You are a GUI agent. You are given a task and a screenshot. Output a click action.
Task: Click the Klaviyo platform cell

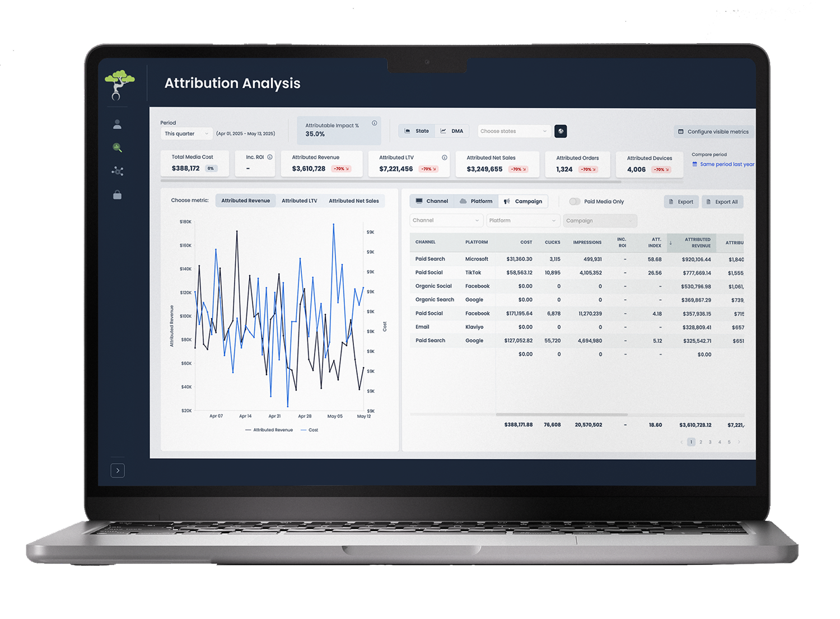click(x=474, y=327)
